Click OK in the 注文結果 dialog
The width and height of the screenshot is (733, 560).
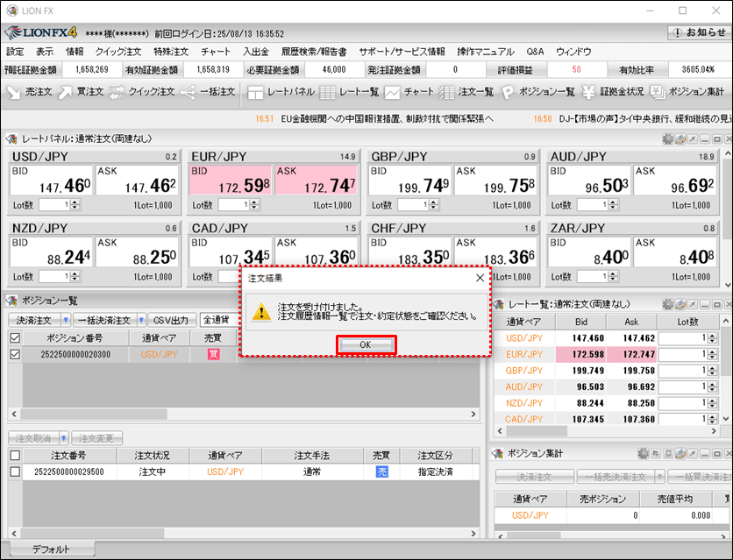[x=365, y=344]
